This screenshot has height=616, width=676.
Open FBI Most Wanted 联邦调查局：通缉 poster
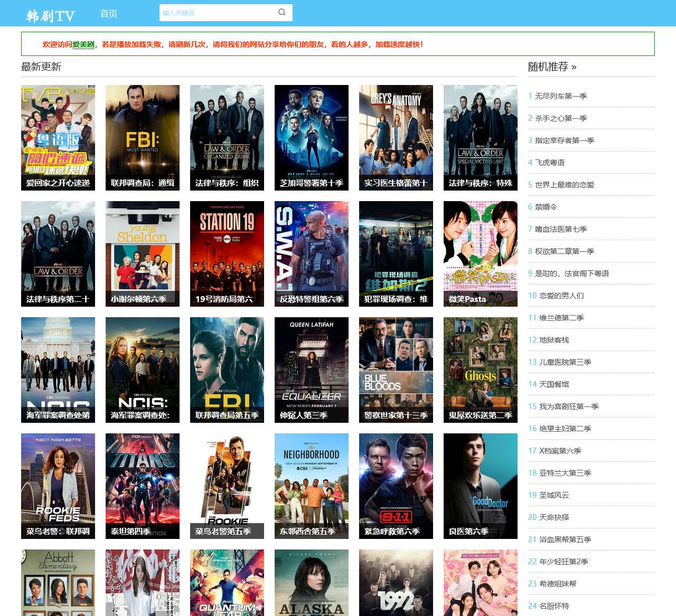(143, 138)
